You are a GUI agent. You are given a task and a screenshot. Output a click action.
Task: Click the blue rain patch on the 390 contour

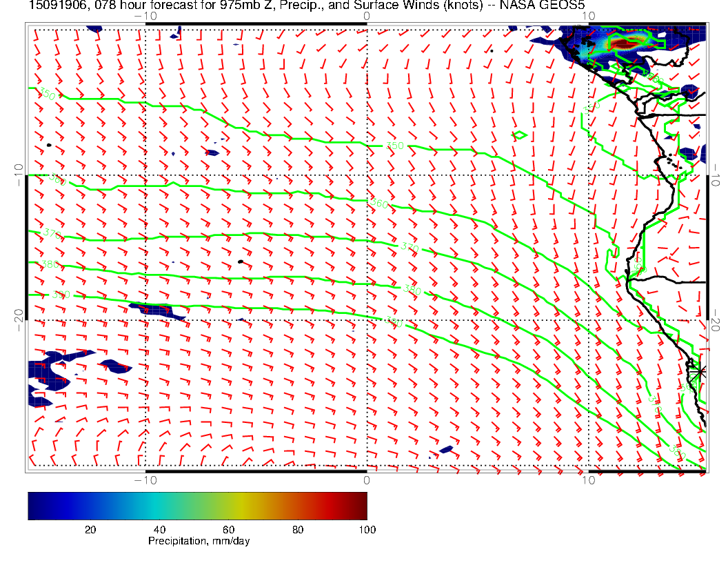point(155,310)
